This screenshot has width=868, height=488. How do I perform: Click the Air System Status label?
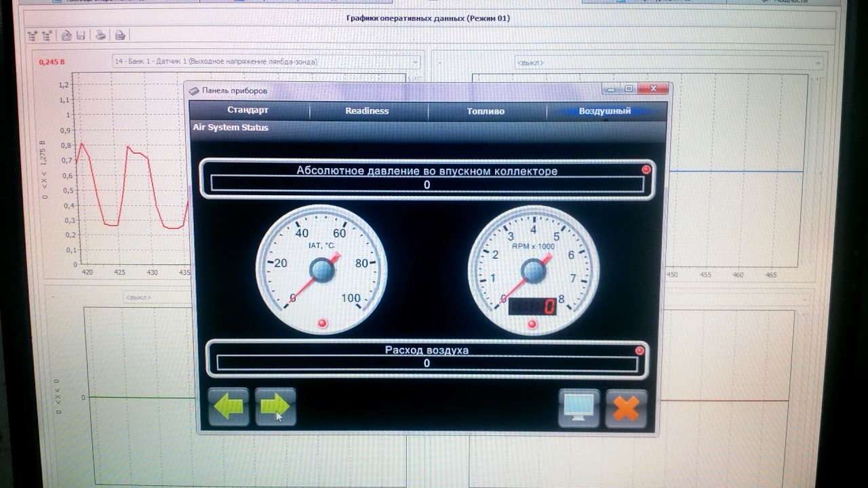coord(231,127)
